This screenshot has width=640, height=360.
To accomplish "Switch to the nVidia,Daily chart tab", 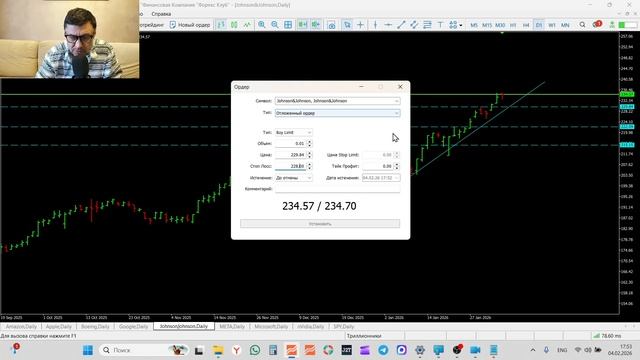I will tap(310, 327).
